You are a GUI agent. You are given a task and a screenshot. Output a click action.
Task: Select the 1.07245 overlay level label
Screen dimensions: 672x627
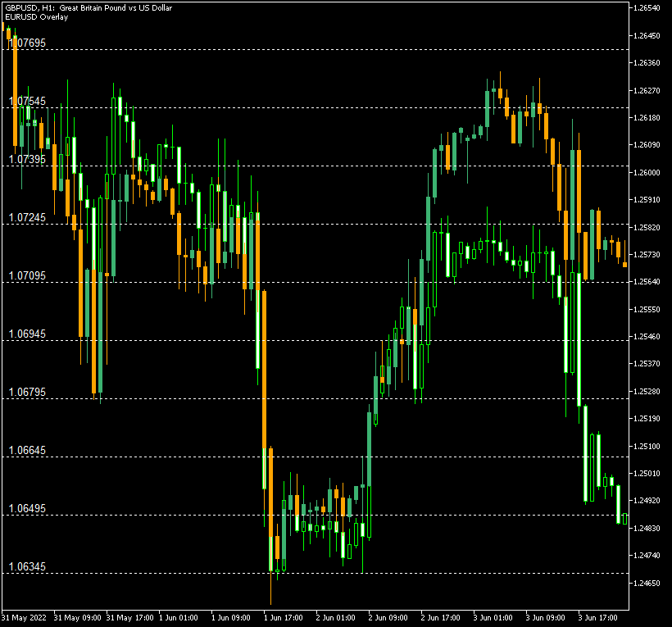27,218
